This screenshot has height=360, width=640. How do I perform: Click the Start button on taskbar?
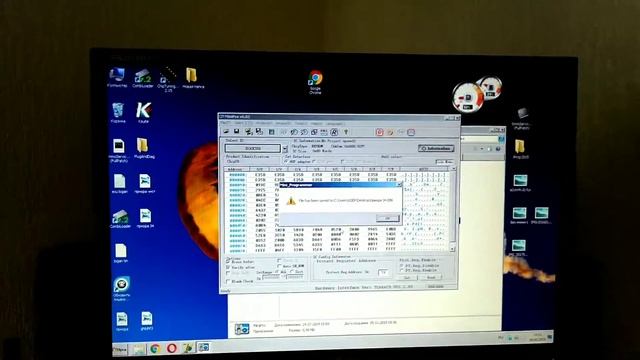tap(120, 349)
